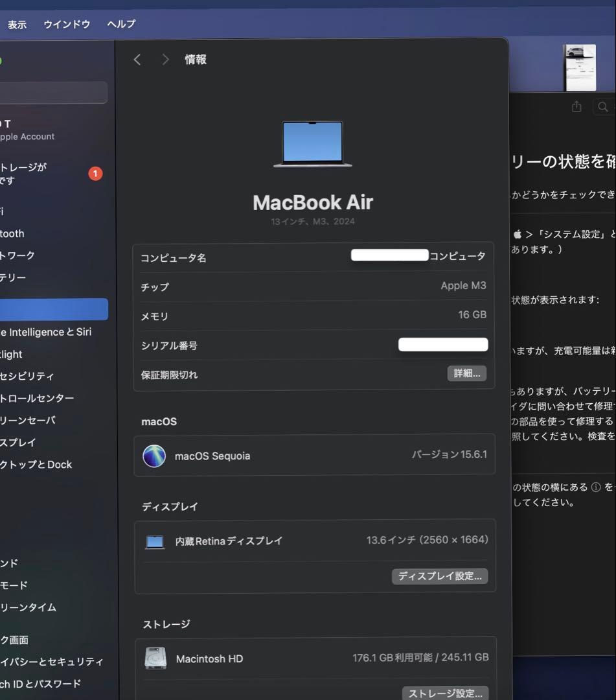Click the 内蔵Retinaディスプレイ display icon

click(x=154, y=541)
